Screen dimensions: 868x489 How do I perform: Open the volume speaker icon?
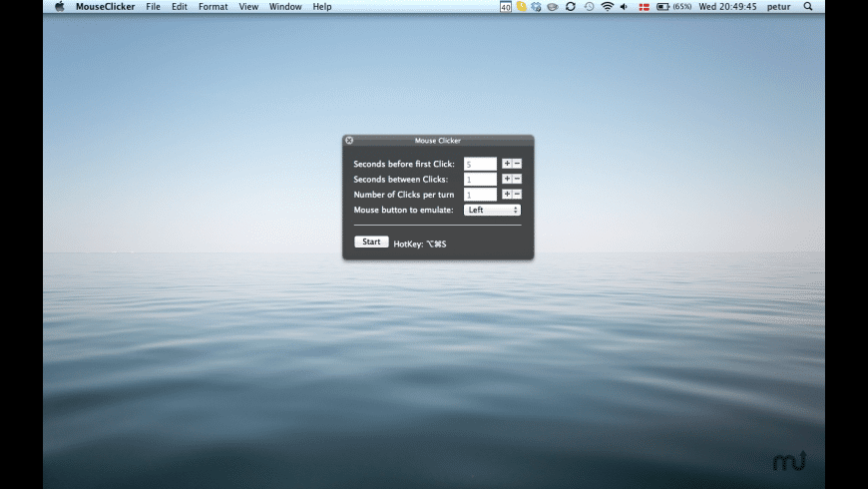[x=624, y=6]
